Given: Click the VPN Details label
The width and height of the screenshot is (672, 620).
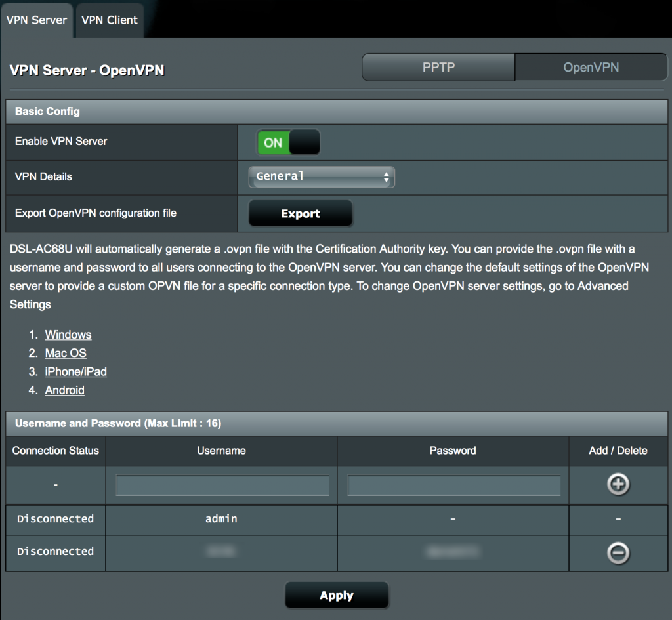Looking at the screenshot, I should pos(43,176).
